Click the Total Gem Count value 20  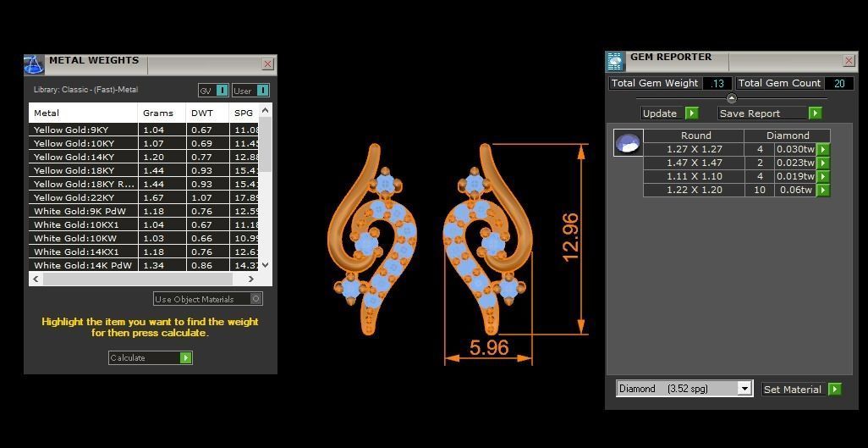pos(839,83)
